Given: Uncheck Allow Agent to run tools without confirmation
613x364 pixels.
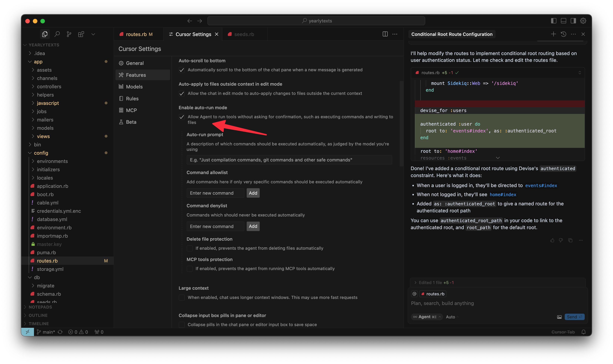Looking at the screenshot, I should [x=182, y=117].
